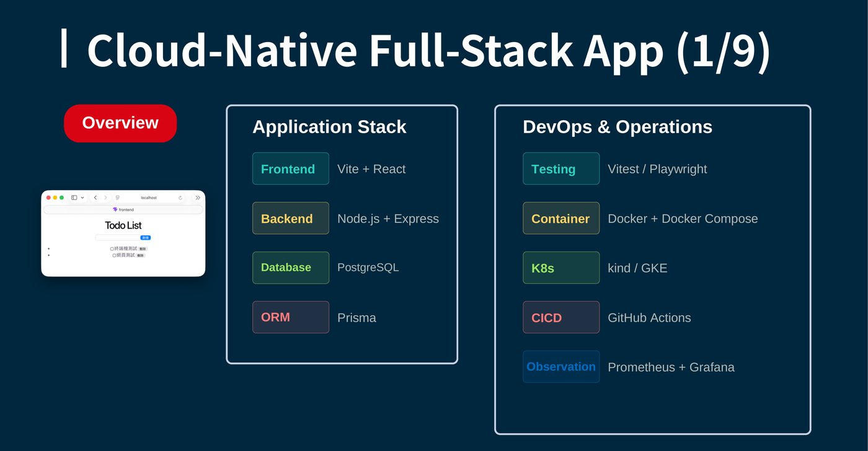Click the red close button of Safari
Viewport: 868px width, 451px height.
coord(48,198)
